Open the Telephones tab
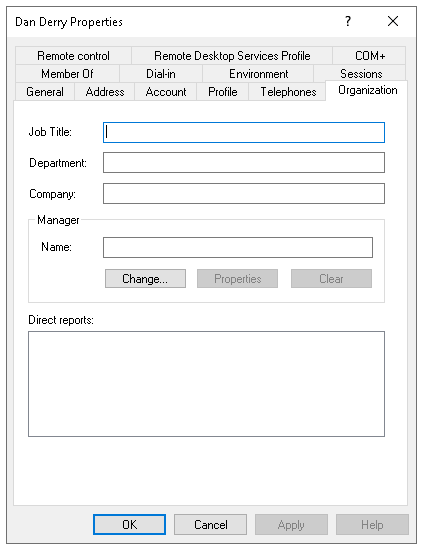The image size is (423, 547). coord(288,92)
